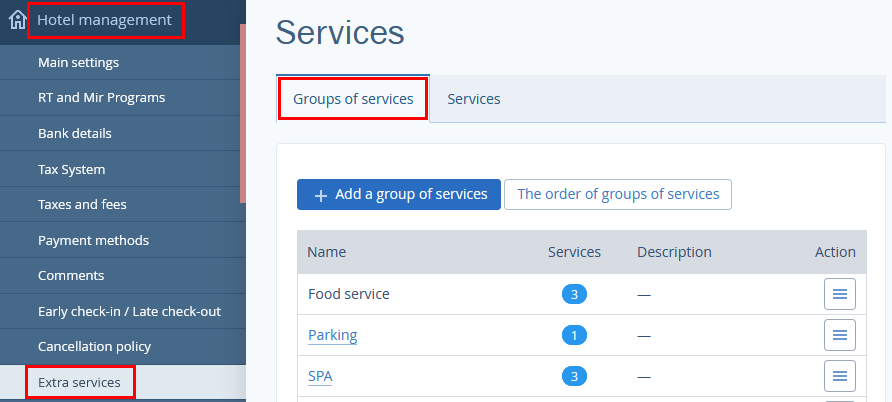Click the services count badge for Parking

tap(574, 335)
